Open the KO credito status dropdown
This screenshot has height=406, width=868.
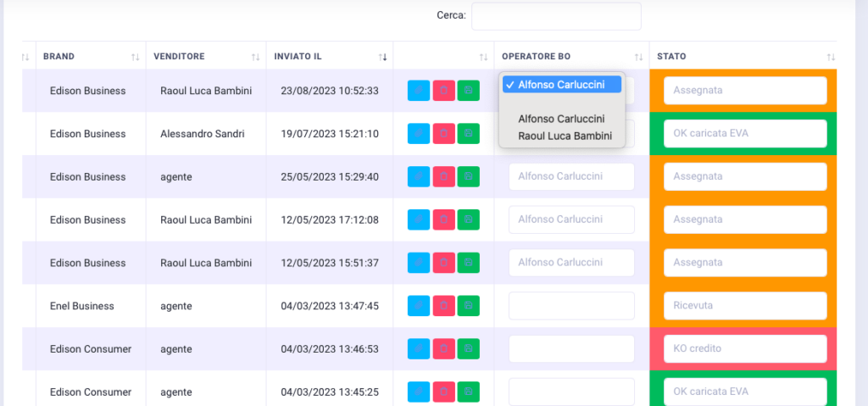[x=745, y=349]
